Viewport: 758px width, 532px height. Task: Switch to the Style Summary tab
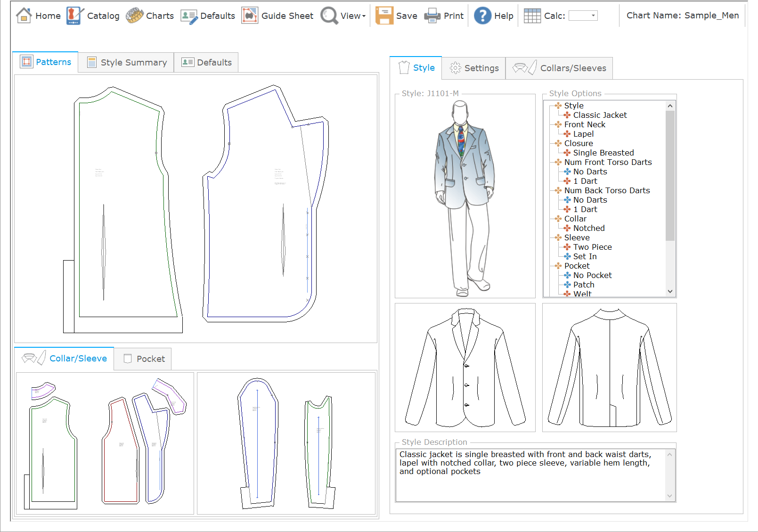click(126, 63)
